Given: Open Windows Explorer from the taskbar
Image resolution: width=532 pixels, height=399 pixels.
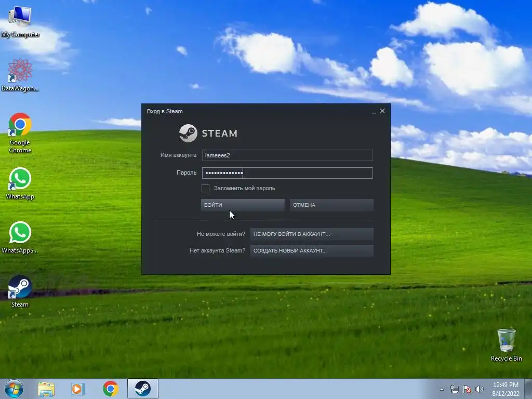Looking at the screenshot, I should click(46, 389).
